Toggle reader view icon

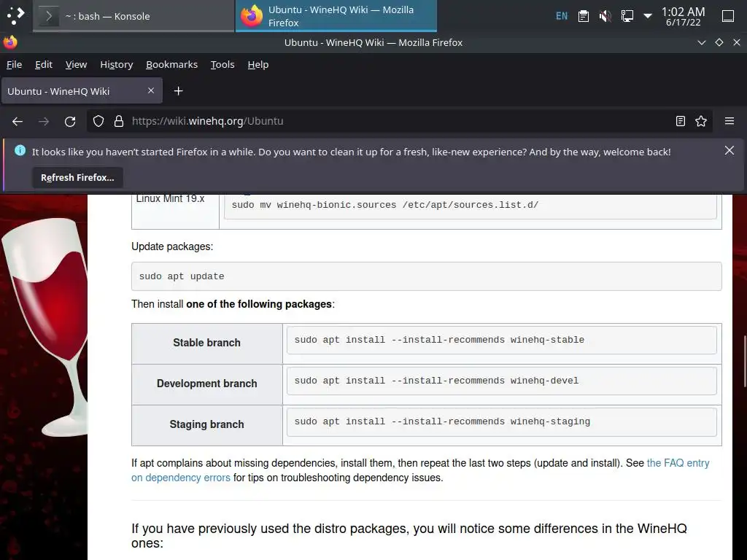tap(681, 122)
